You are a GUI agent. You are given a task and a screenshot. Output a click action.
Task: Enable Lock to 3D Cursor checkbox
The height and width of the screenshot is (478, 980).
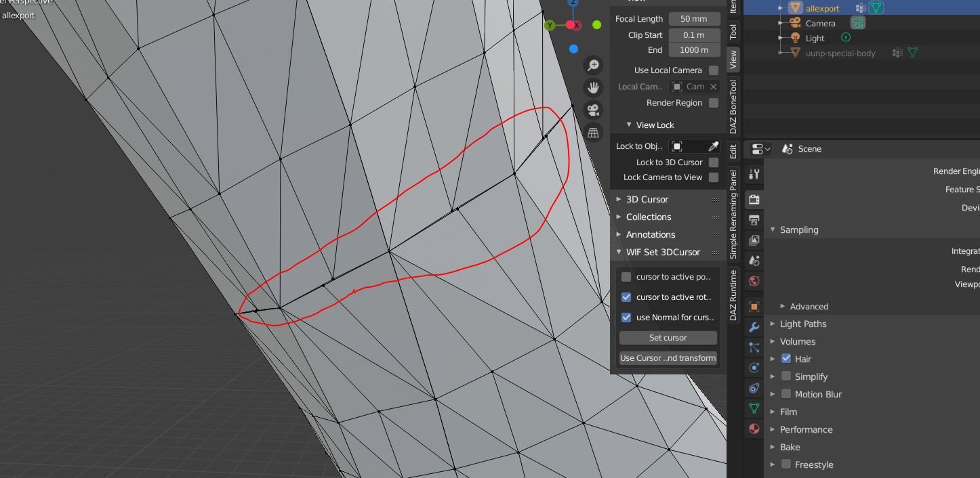click(x=714, y=162)
